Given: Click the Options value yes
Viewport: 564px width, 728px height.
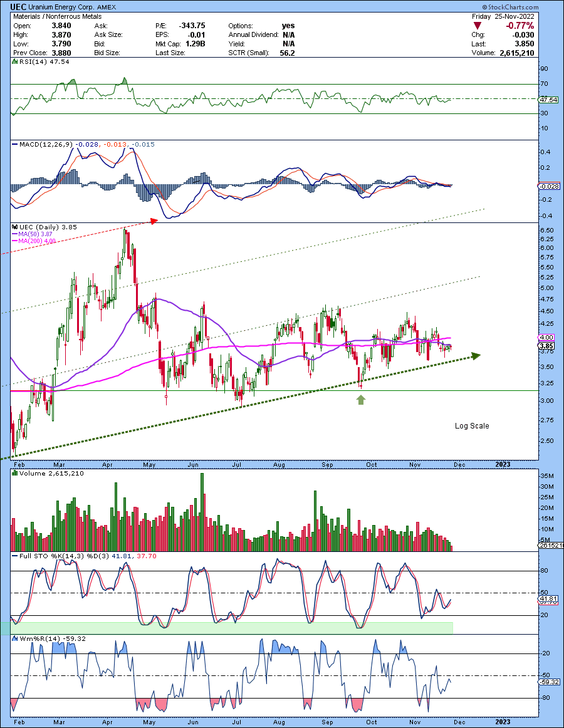Looking at the screenshot, I should [288, 26].
